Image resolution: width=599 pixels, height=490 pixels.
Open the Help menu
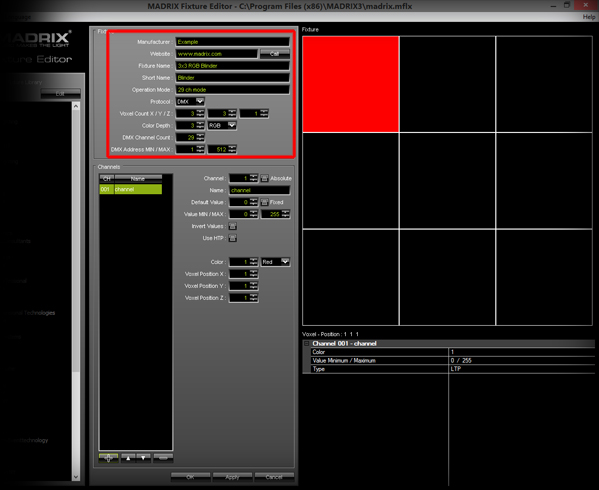pyautogui.click(x=589, y=17)
